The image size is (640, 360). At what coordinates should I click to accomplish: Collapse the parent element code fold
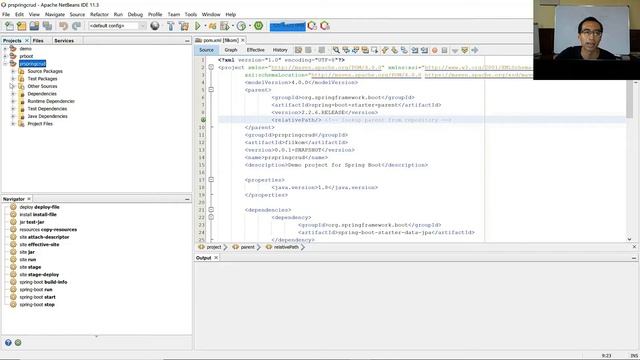click(211, 90)
